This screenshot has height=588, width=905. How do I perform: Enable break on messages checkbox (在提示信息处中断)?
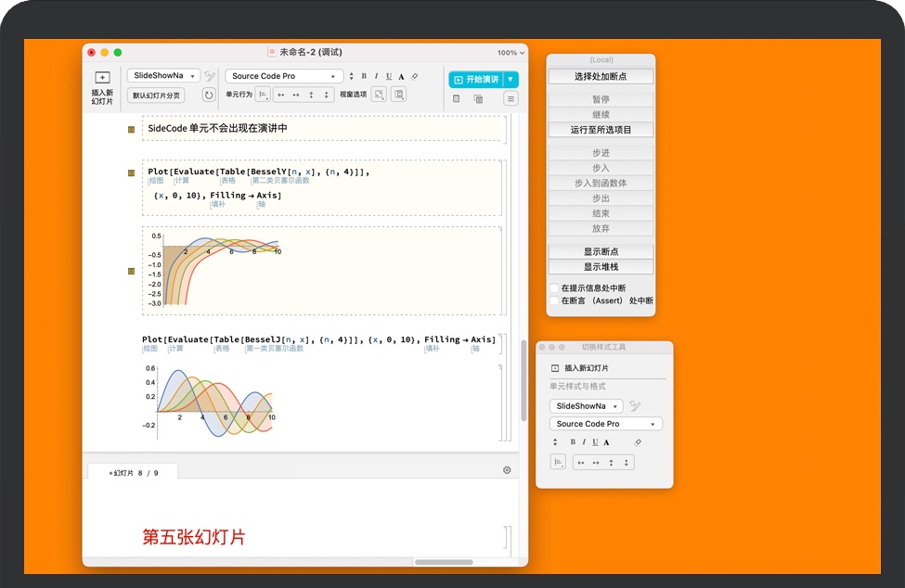[x=554, y=288]
